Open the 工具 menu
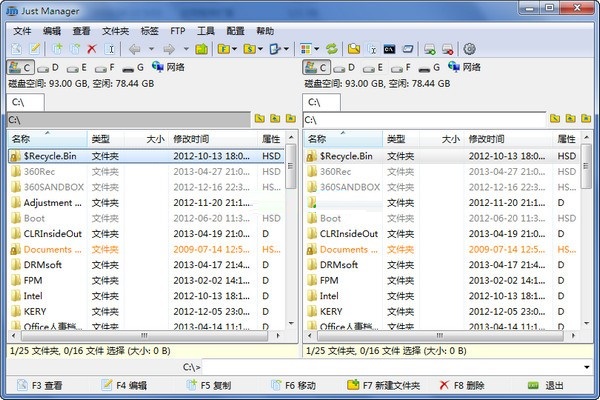 [206, 31]
